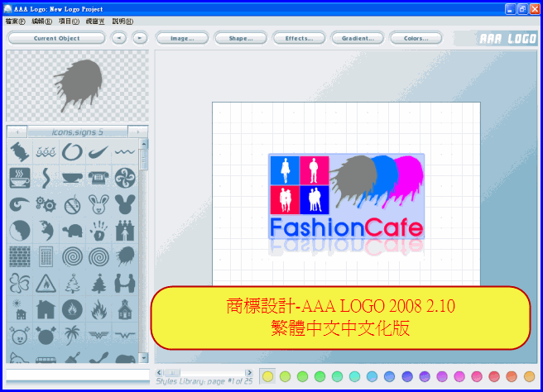Open the Current Object selector
This screenshot has height=392, width=543.
(57, 38)
